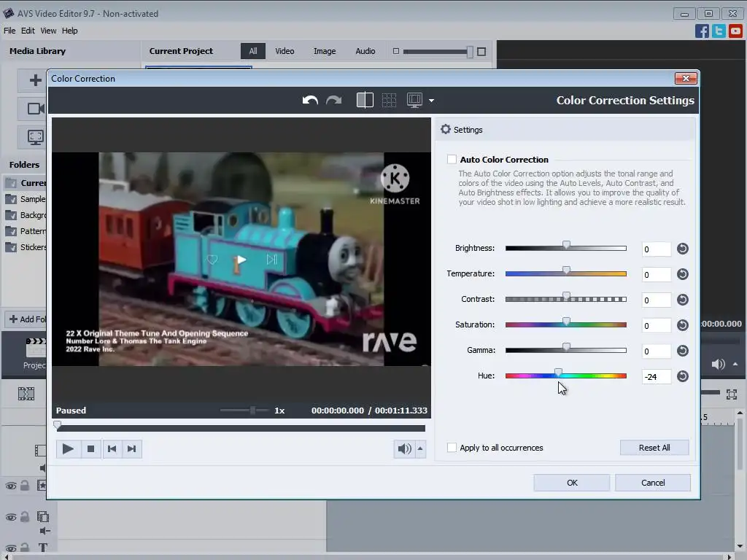
Task: Reset the Brightness value
Action: pyautogui.click(x=683, y=249)
